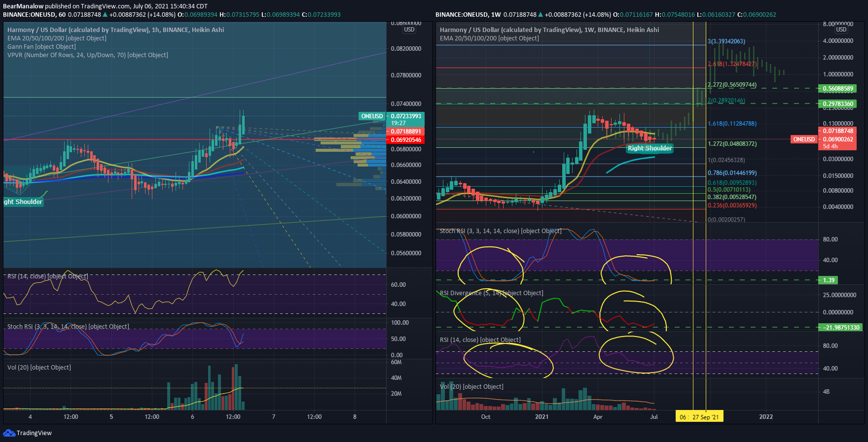The width and height of the screenshot is (868, 442).
Task: Click the Vol (20) legend on 1h chart
Action: [x=39, y=368]
